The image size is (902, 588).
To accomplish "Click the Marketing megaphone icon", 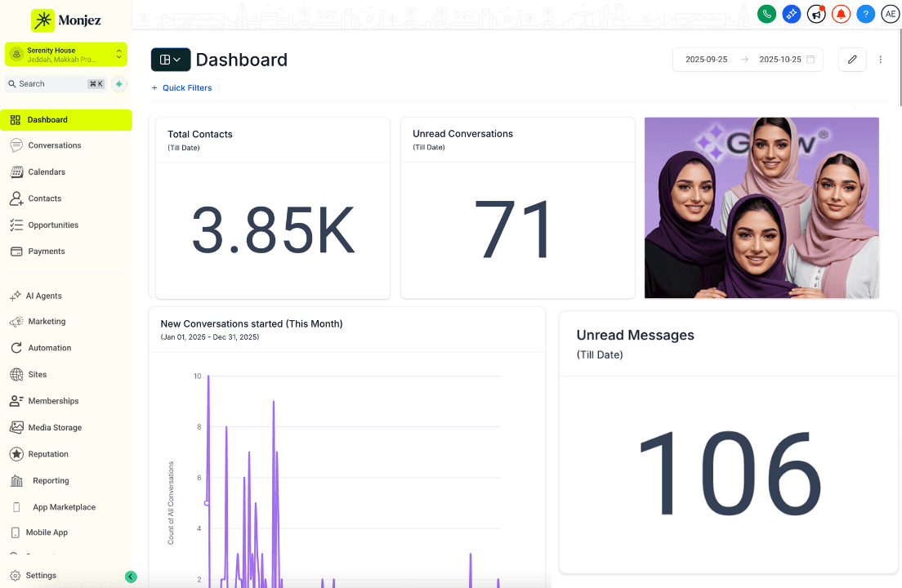I will click(18, 321).
